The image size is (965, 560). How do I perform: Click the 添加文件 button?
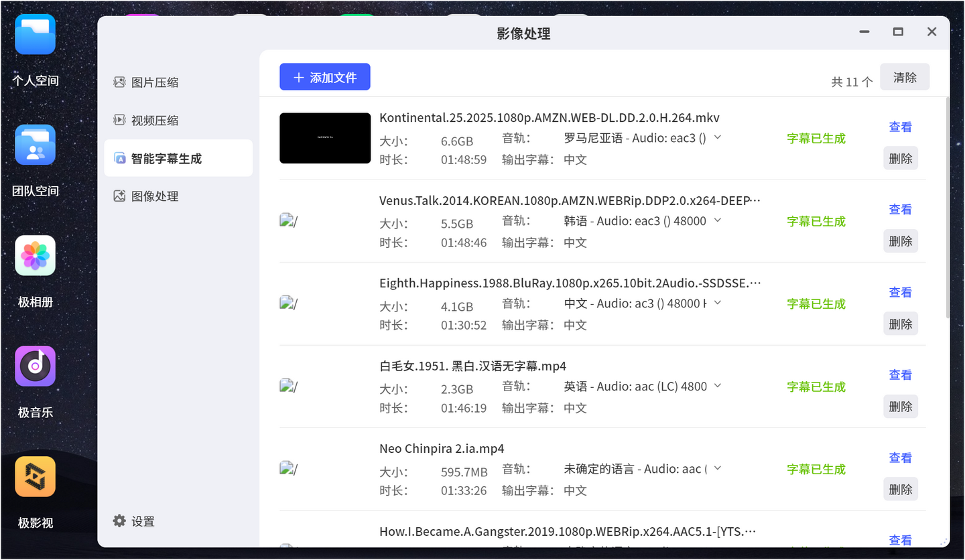point(325,77)
